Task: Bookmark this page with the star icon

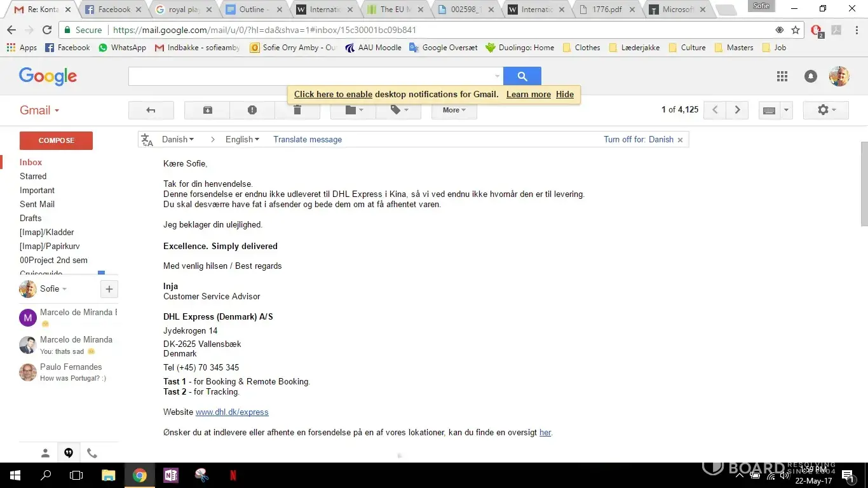Action: [x=796, y=30]
